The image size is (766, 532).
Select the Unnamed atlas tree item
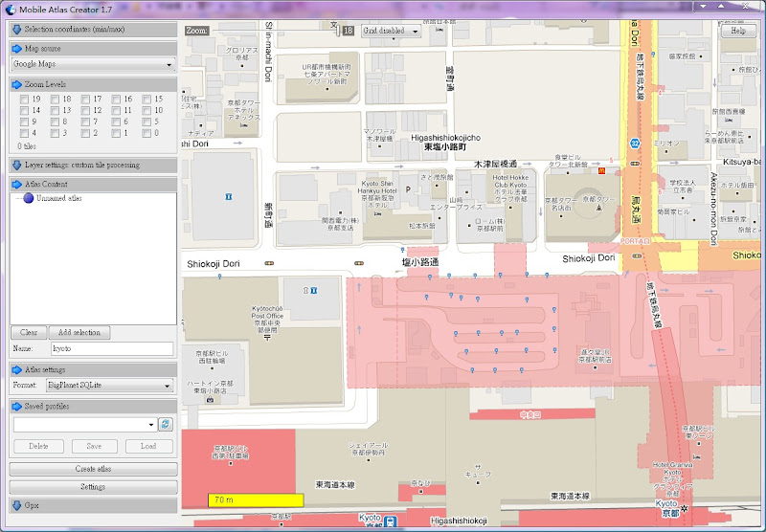(54, 198)
